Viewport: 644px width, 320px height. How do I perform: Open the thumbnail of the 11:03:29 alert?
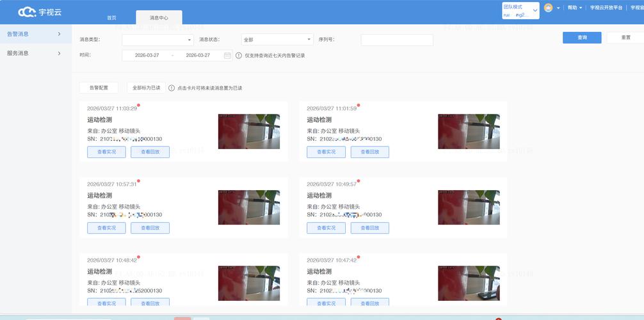pyautogui.click(x=249, y=131)
